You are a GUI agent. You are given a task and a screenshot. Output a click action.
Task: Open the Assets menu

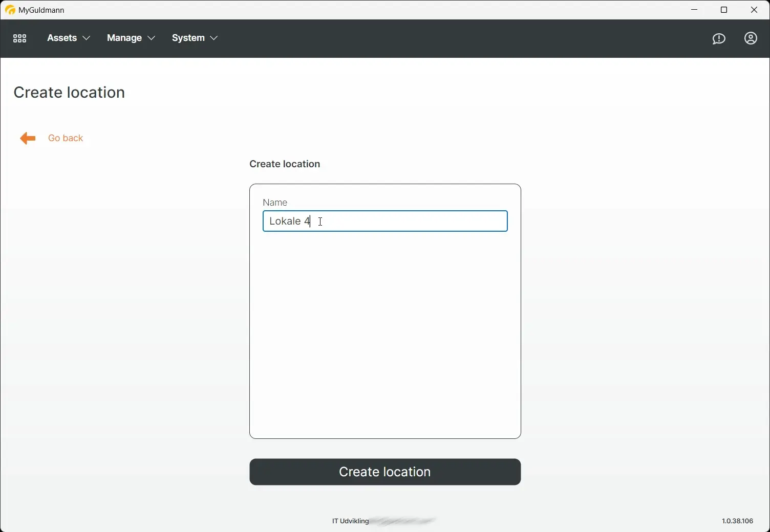tap(62, 38)
